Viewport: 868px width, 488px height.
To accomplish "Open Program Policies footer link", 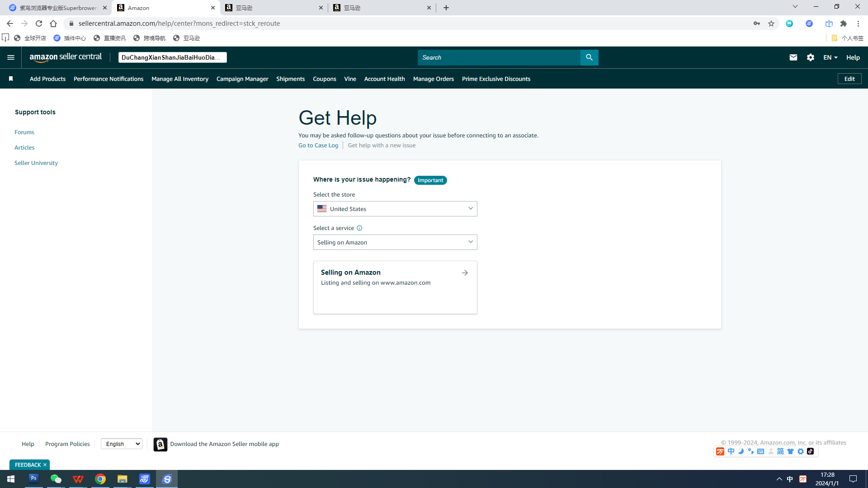I will [x=67, y=444].
